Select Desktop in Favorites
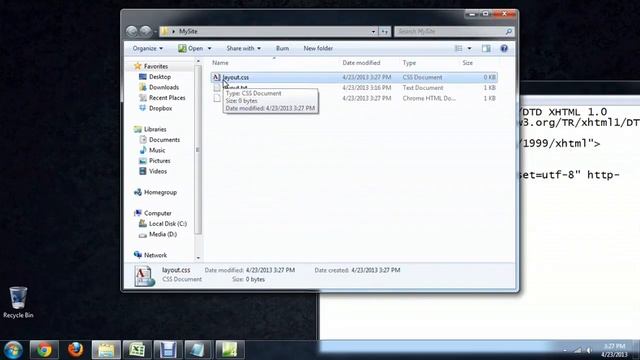640x360 pixels. (160, 77)
